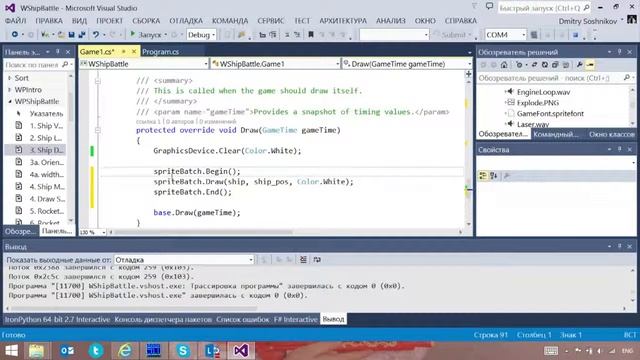The height and width of the screenshot is (360, 640).
Task: Open the ФАЙЛ menu
Action: click(15, 20)
